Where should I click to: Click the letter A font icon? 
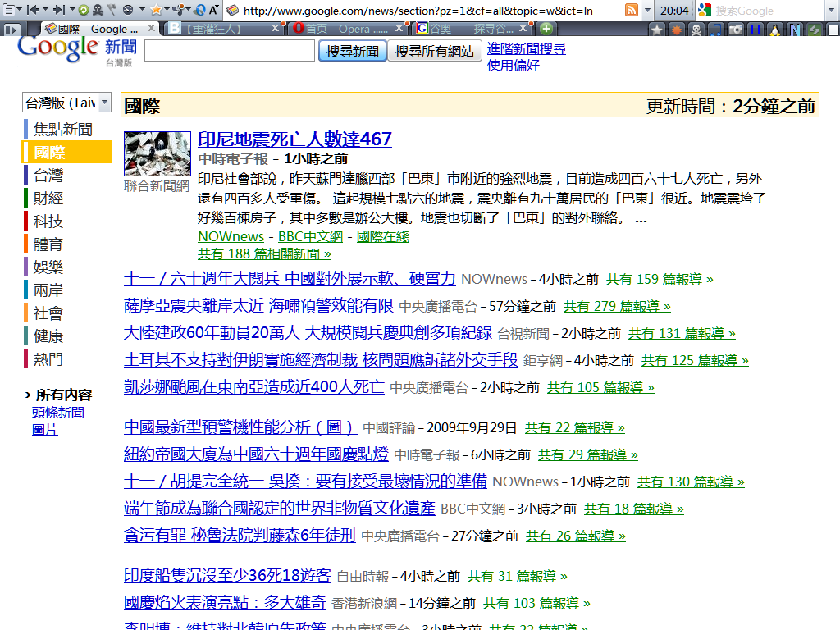213,10
